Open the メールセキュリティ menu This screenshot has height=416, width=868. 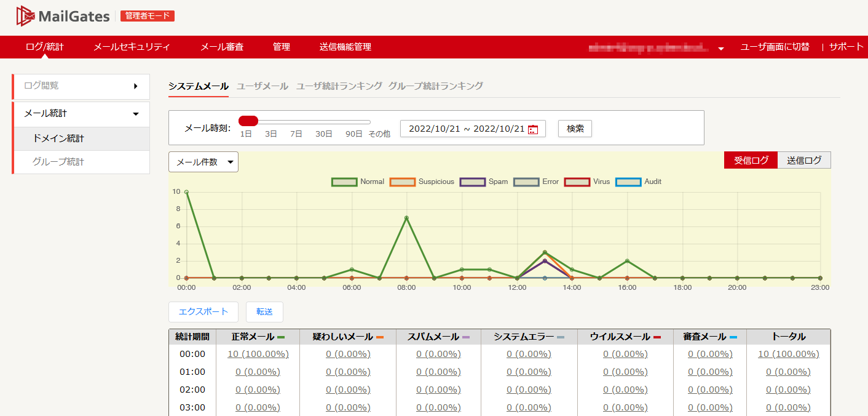(x=132, y=47)
